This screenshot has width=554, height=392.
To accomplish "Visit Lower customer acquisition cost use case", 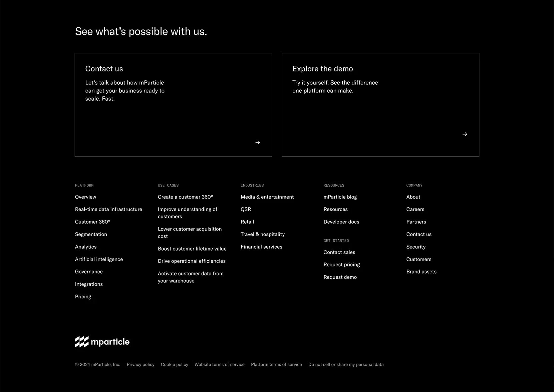I will [x=190, y=233].
